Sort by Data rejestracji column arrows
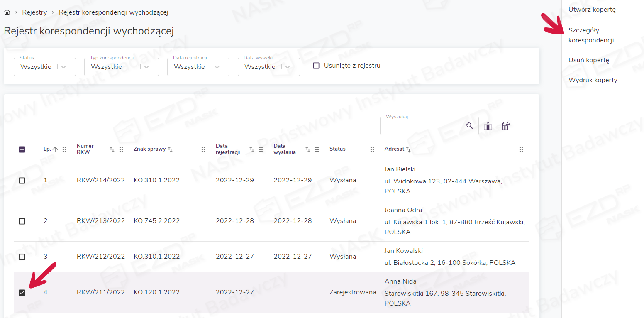The image size is (644, 318). click(x=251, y=149)
